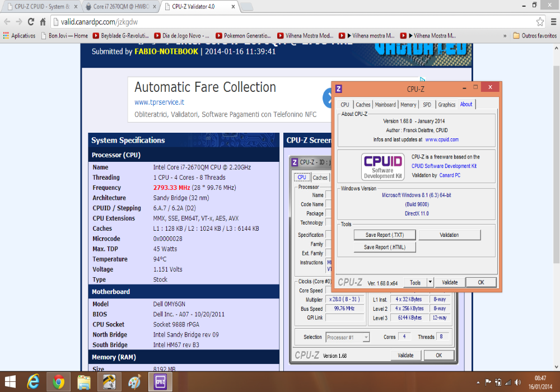Close the CPU-Z Validator 4.0 tab
Viewport: 560px width, 392px height.
tap(233, 6)
